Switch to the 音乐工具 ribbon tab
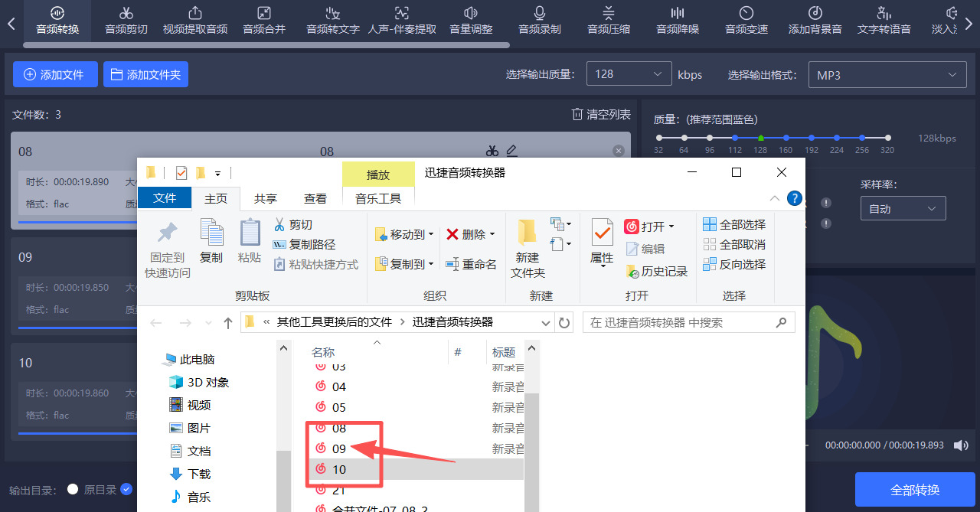The height and width of the screenshot is (512, 980). 378,198
